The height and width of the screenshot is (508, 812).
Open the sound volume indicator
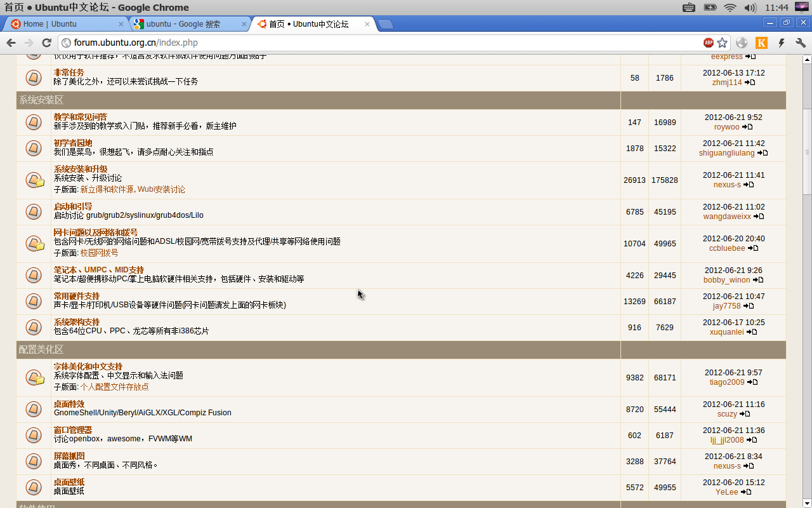coord(750,8)
